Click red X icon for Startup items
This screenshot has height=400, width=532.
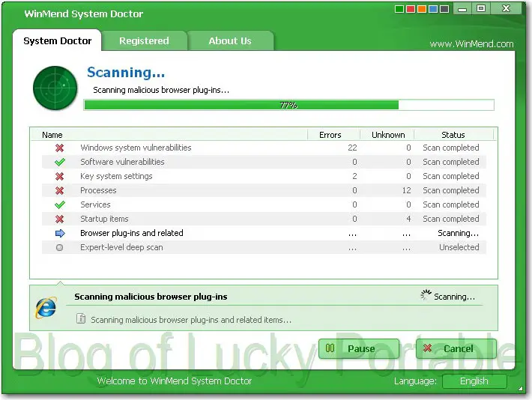(x=60, y=219)
